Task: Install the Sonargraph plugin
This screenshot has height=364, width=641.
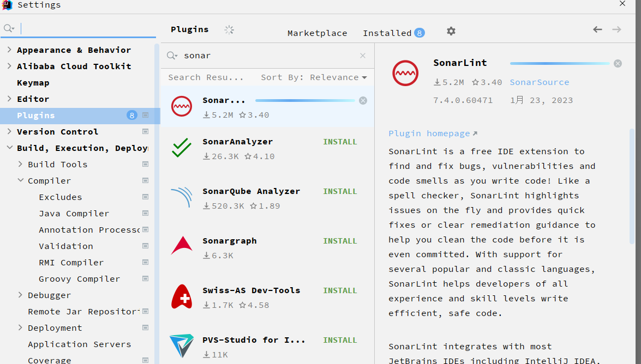Action: tap(340, 241)
